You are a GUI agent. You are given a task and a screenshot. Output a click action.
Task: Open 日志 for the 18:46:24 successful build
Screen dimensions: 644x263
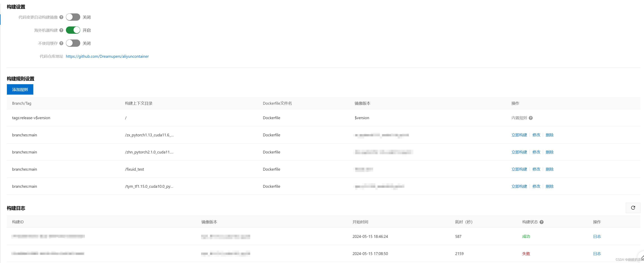[x=597, y=237]
